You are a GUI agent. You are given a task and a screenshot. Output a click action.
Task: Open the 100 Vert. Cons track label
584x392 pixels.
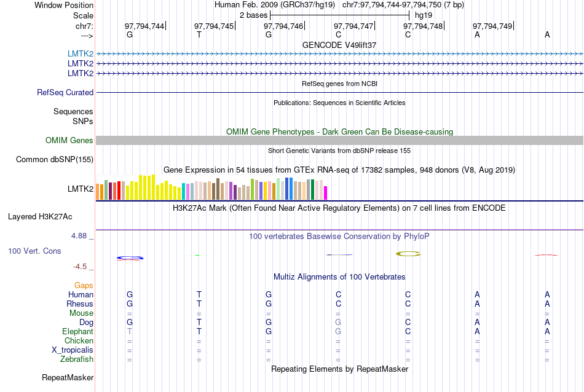34,251
